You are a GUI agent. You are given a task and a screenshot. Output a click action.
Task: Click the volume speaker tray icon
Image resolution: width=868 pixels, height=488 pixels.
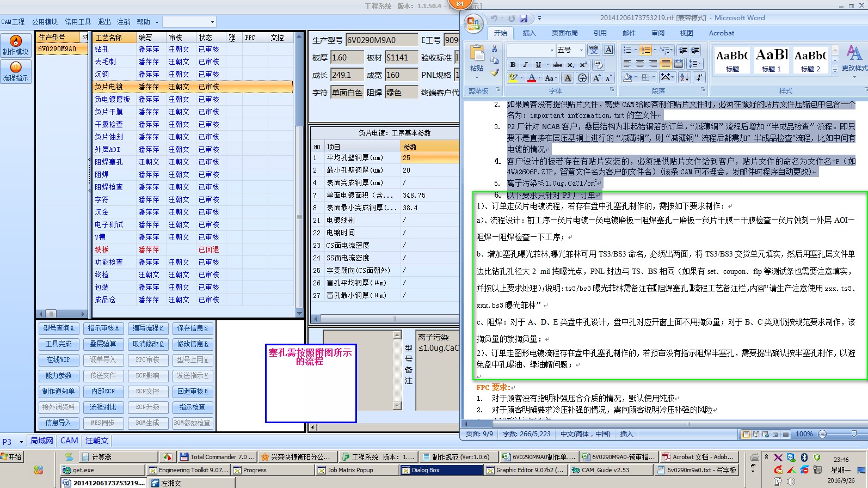(x=791, y=481)
